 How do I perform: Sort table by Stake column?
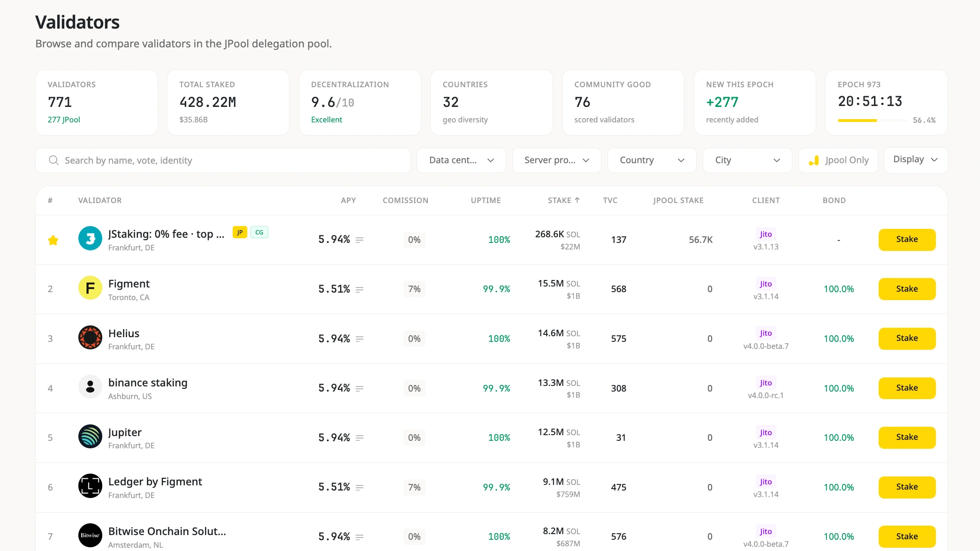563,200
